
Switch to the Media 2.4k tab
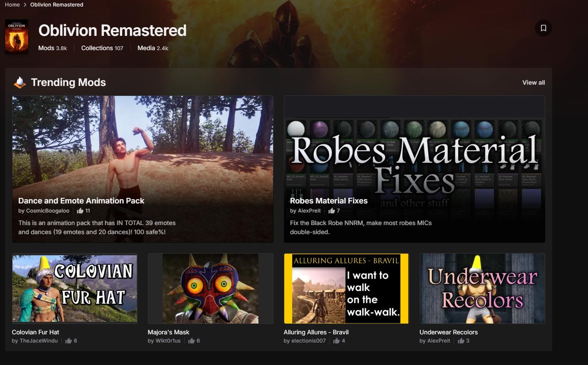153,48
